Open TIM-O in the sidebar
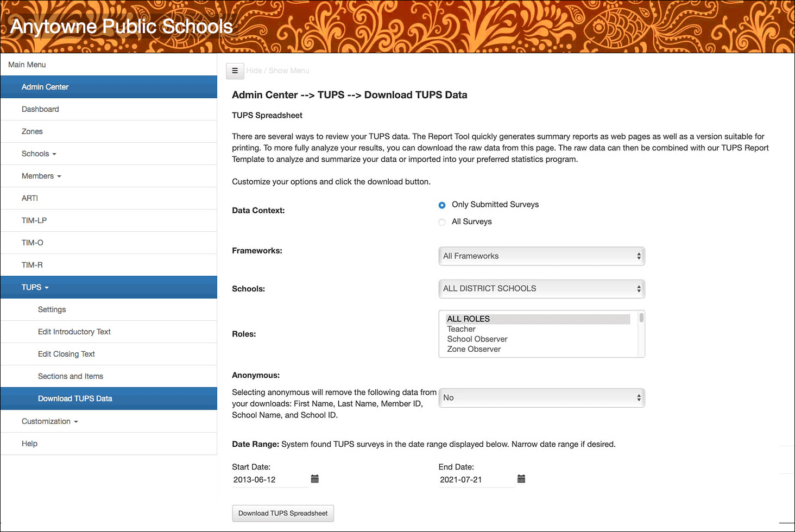This screenshot has width=795, height=532. coord(109,243)
